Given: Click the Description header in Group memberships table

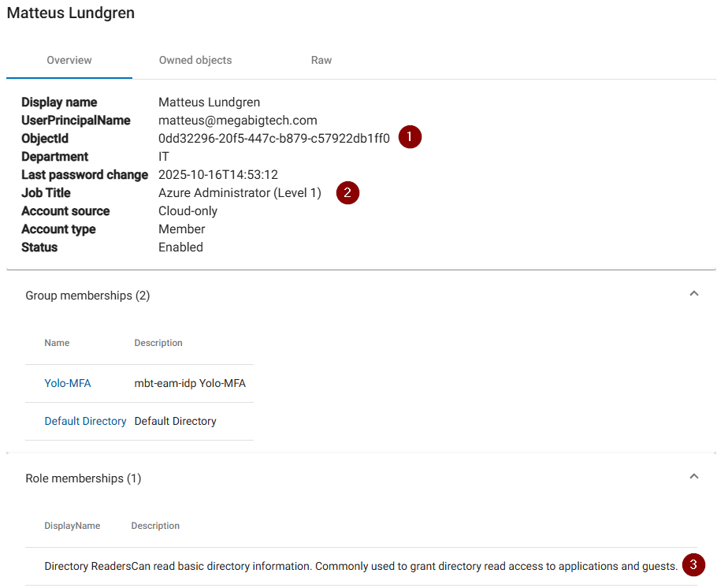Looking at the screenshot, I should coord(158,343).
